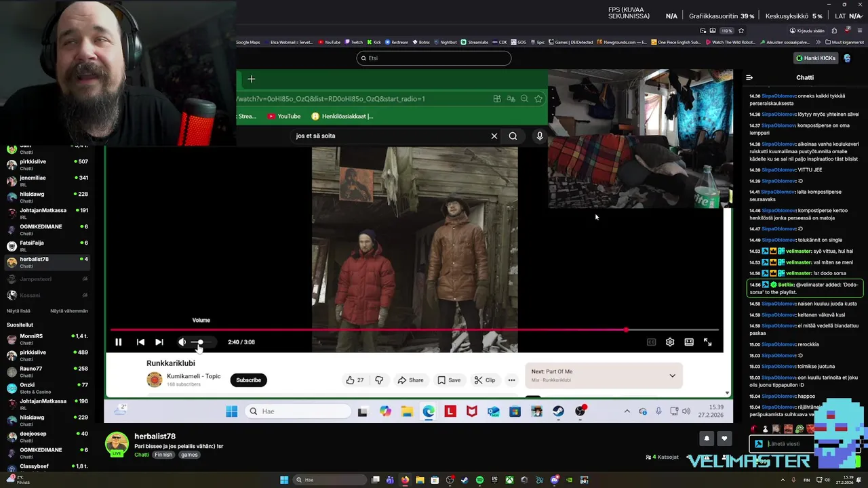Open Firefox from the bottom taskbar

(405, 480)
